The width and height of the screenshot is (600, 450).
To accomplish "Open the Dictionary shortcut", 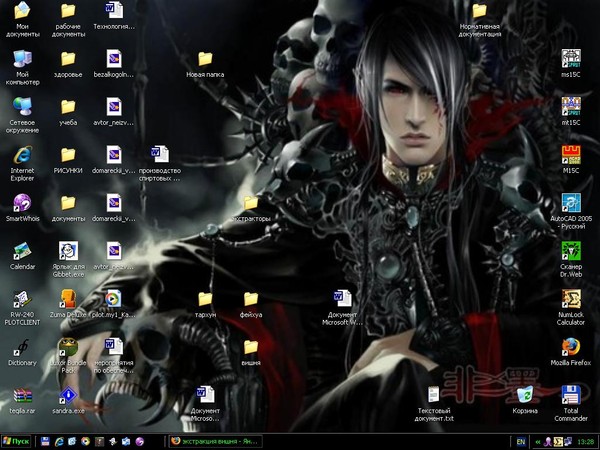I will [22, 352].
